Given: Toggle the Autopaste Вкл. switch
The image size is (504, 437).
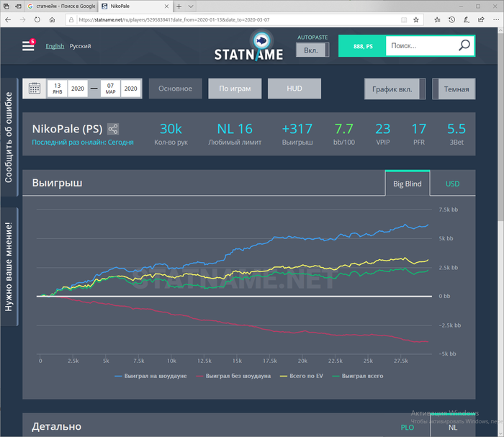Looking at the screenshot, I should [x=312, y=50].
